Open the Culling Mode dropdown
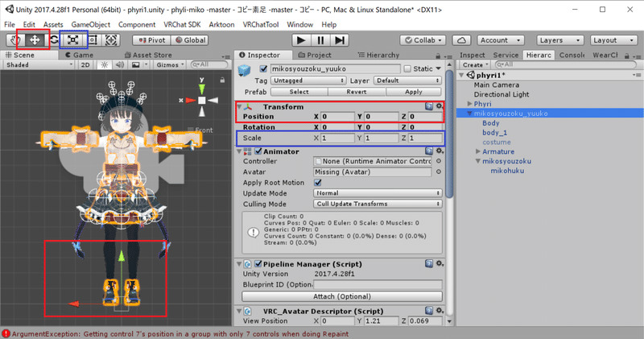644x339 pixels. click(x=377, y=204)
